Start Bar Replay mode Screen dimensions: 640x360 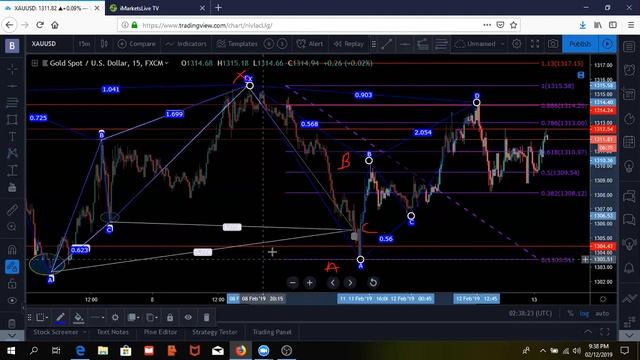[348, 44]
